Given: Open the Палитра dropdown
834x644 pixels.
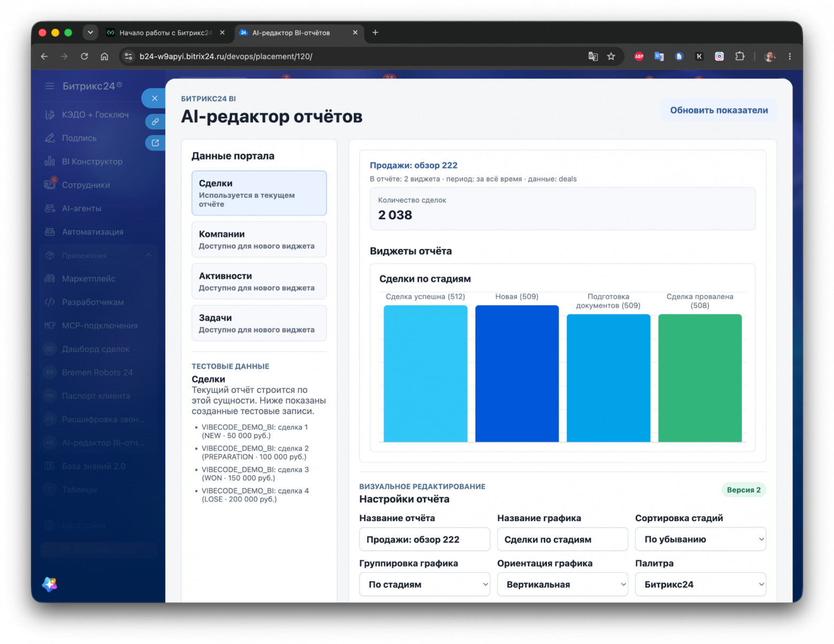Looking at the screenshot, I should [700, 584].
